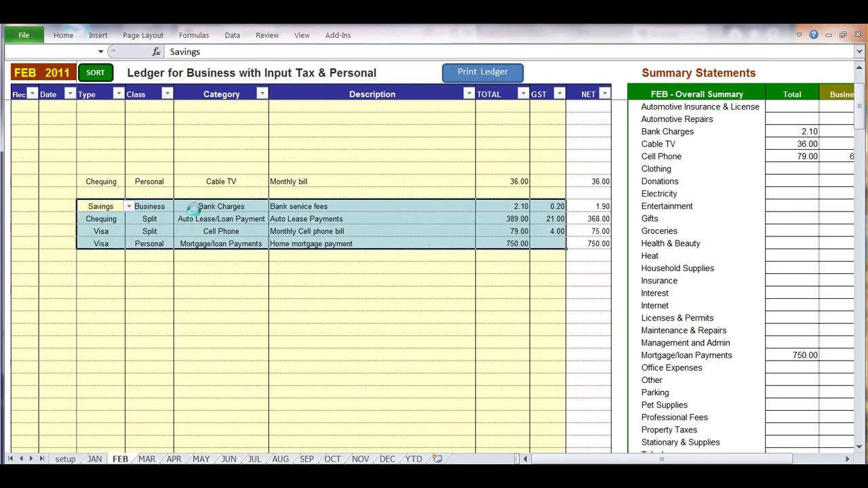Jump to last sheet with navigation arrow
This screenshot has width=868, height=488.
click(42, 459)
